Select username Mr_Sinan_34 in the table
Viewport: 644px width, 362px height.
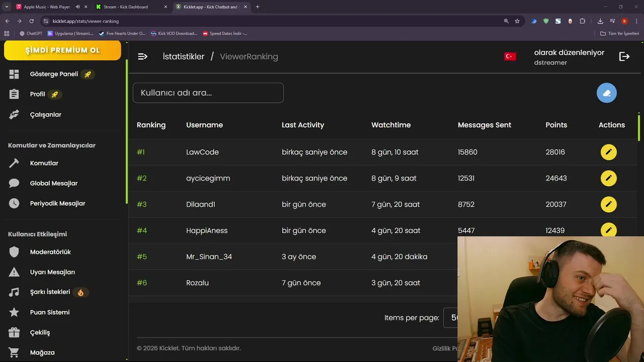point(209,256)
